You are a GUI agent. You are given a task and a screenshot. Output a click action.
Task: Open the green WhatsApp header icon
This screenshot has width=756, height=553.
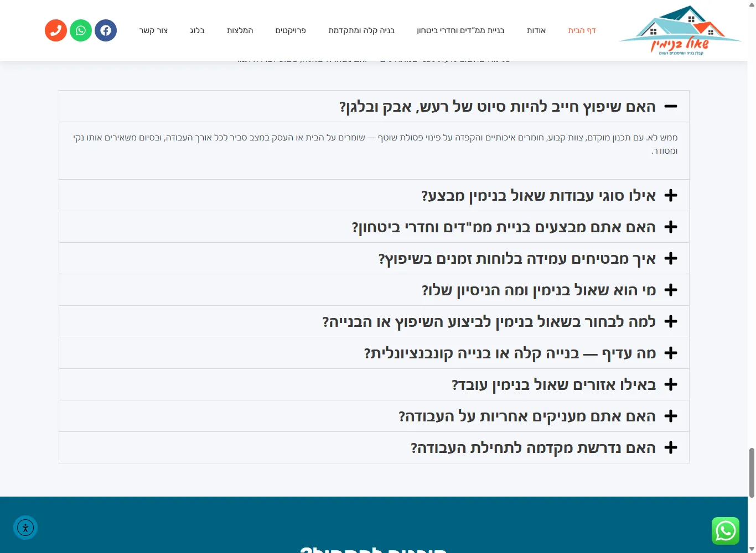click(81, 30)
